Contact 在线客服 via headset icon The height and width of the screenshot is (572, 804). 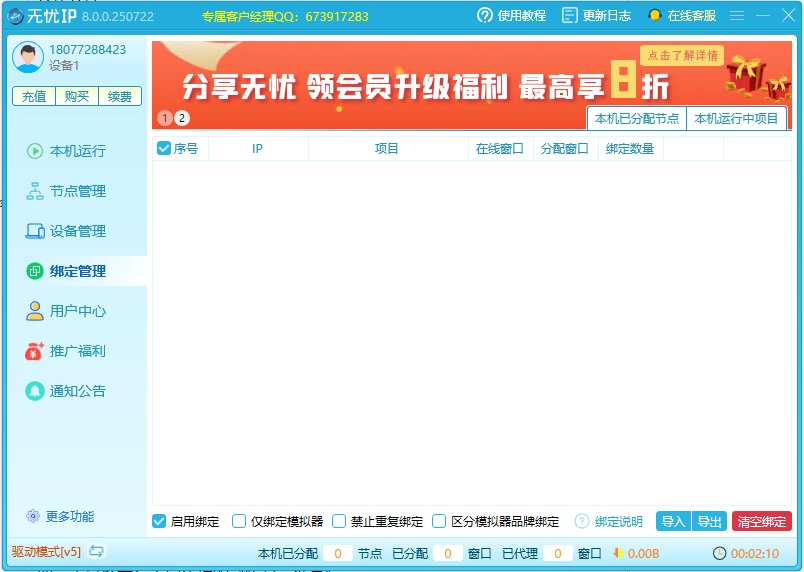pos(654,15)
